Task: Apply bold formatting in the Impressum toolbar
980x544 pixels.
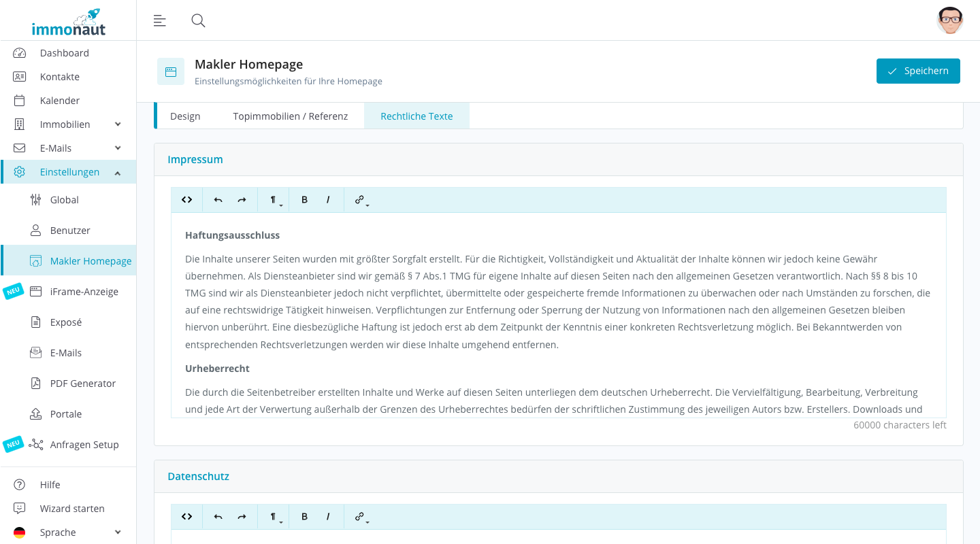Action: (x=304, y=199)
